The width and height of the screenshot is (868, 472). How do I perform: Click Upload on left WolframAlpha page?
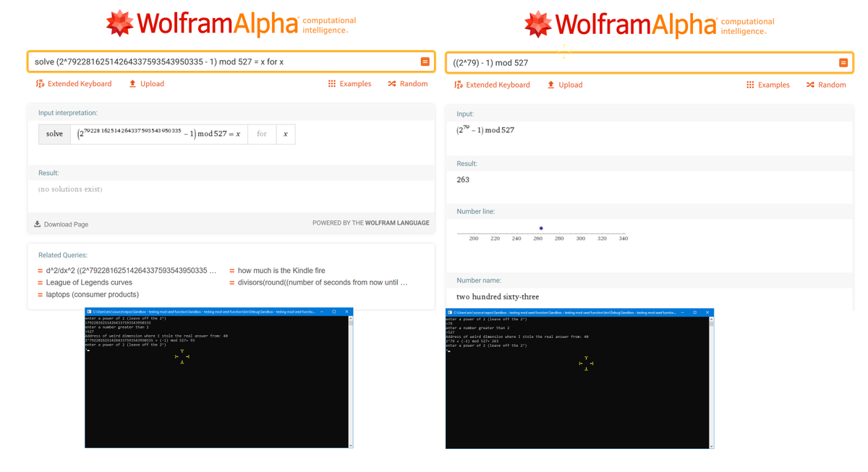(x=146, y=84)
